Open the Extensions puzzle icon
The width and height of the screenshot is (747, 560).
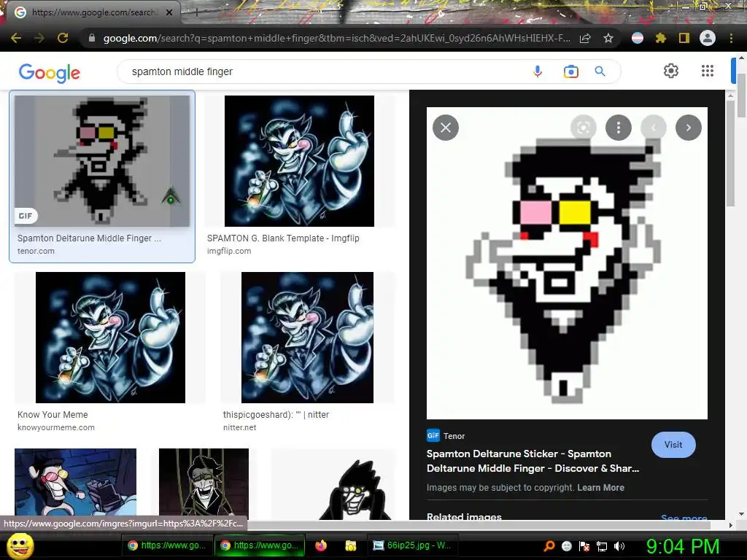660,38
